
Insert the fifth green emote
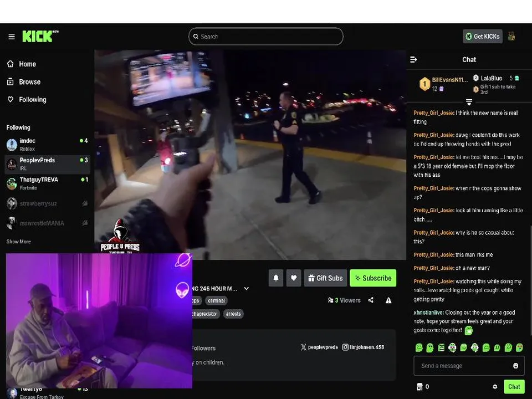click(463, 347)
